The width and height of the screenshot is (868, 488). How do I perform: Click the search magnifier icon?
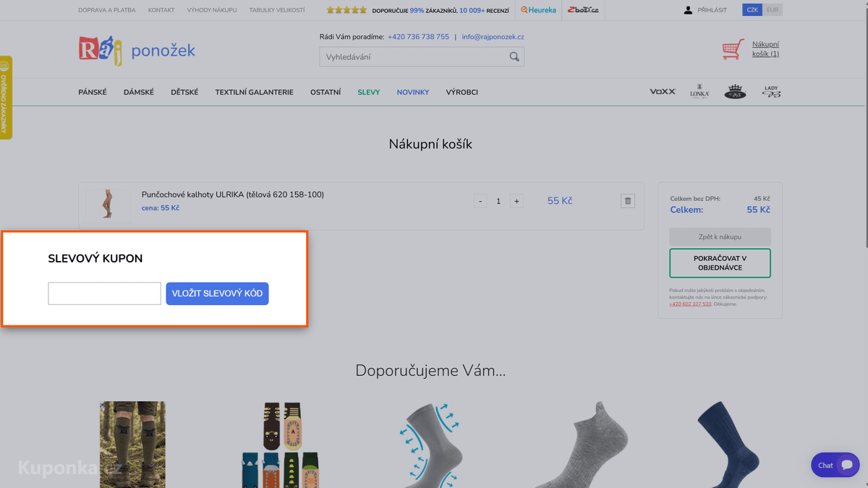(514, 56)
